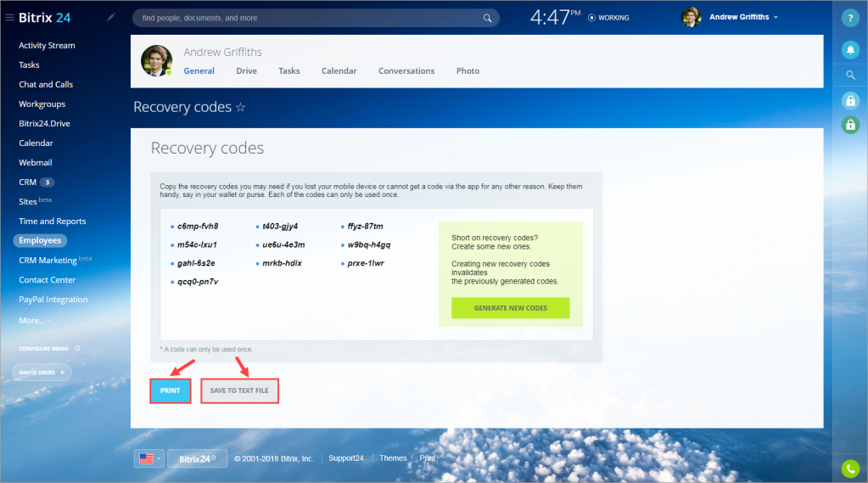This screenshot has height=483, width=868.
Task: Toggle the Working status indicator
Action: (608, 18)
